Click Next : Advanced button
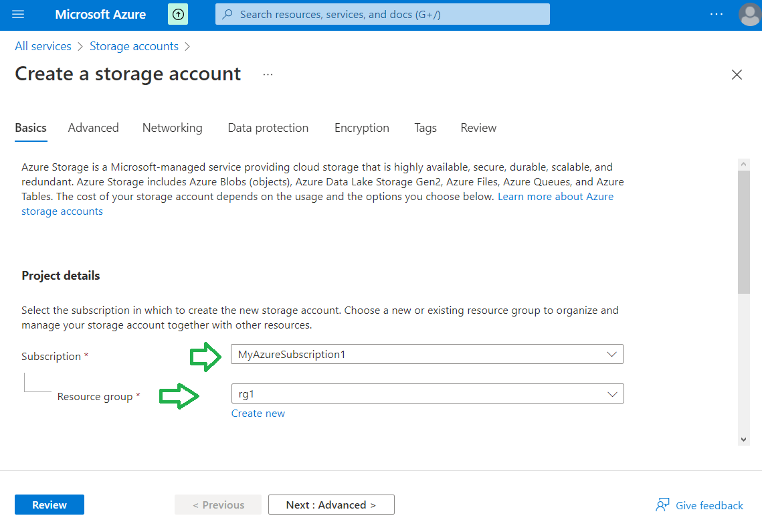 tap(331, 505)
